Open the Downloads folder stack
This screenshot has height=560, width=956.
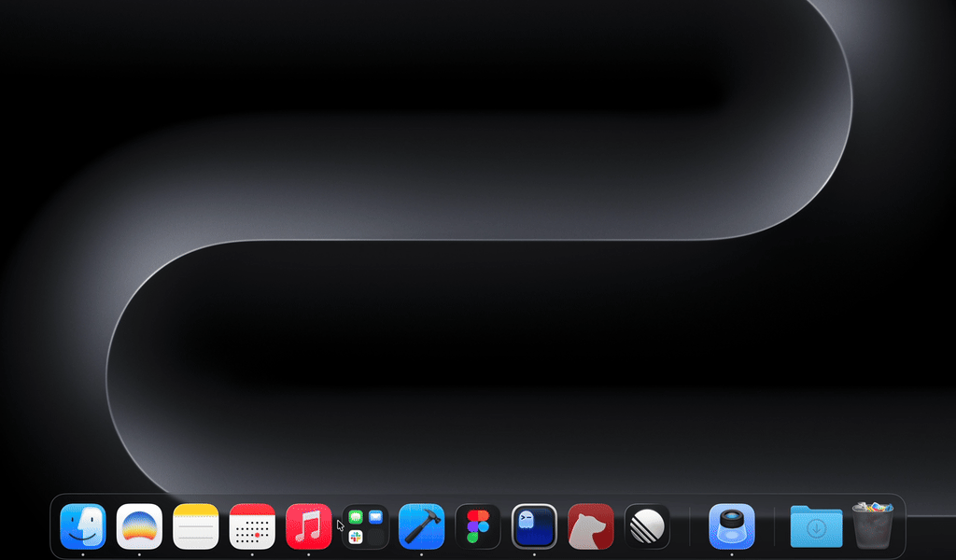pos(816,526)
